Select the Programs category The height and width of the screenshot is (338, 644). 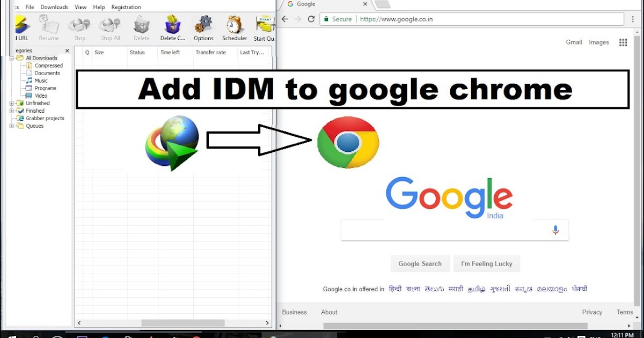46,88
